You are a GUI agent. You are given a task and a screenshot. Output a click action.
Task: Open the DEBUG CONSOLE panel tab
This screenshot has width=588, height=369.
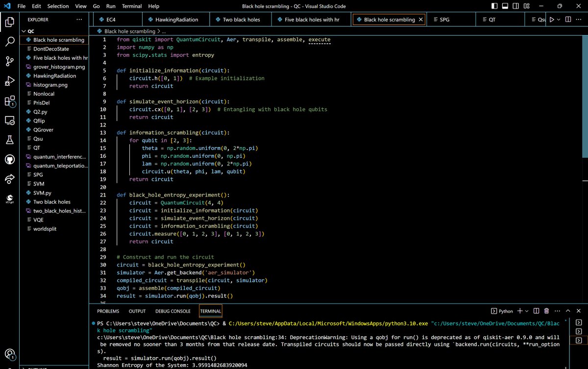pyautogui.click(x=172, y=311)
